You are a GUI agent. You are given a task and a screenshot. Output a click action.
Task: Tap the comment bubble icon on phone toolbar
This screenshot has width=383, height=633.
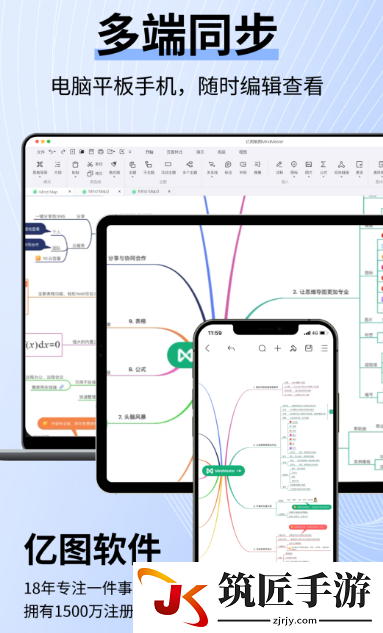pyautogui.click(x=262, y=348)
